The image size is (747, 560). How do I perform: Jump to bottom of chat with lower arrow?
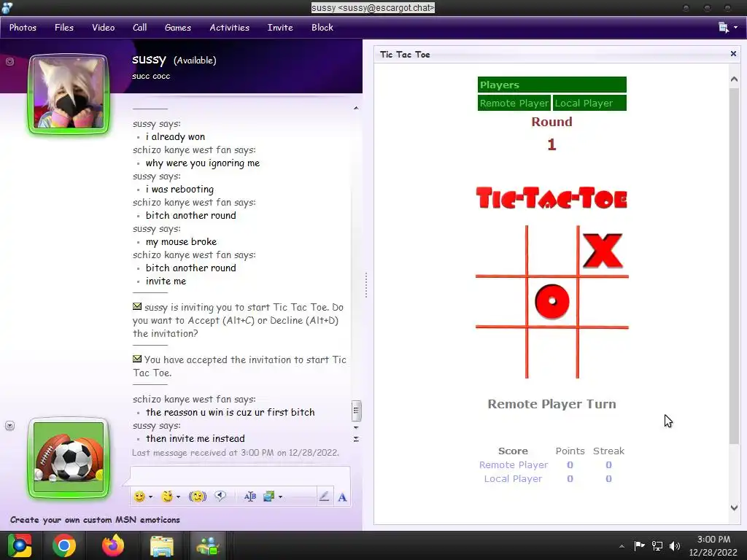click(x=356, y=439)
